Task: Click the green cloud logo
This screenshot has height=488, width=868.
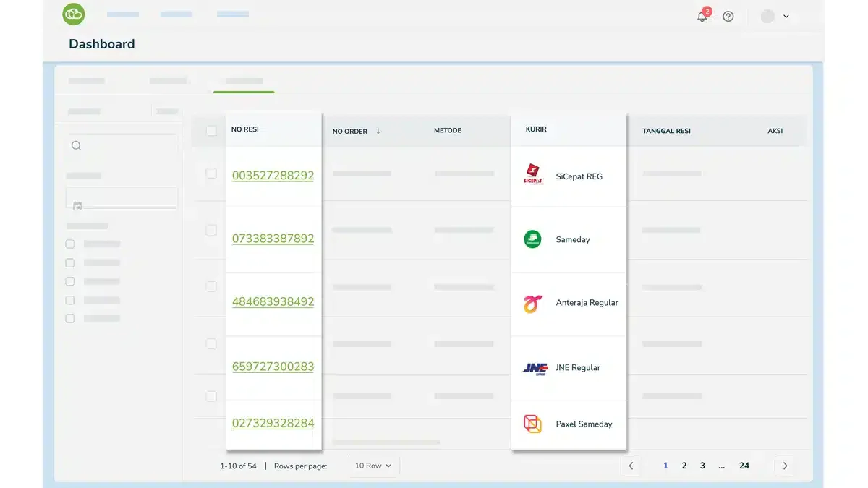Action: [74, 14]
